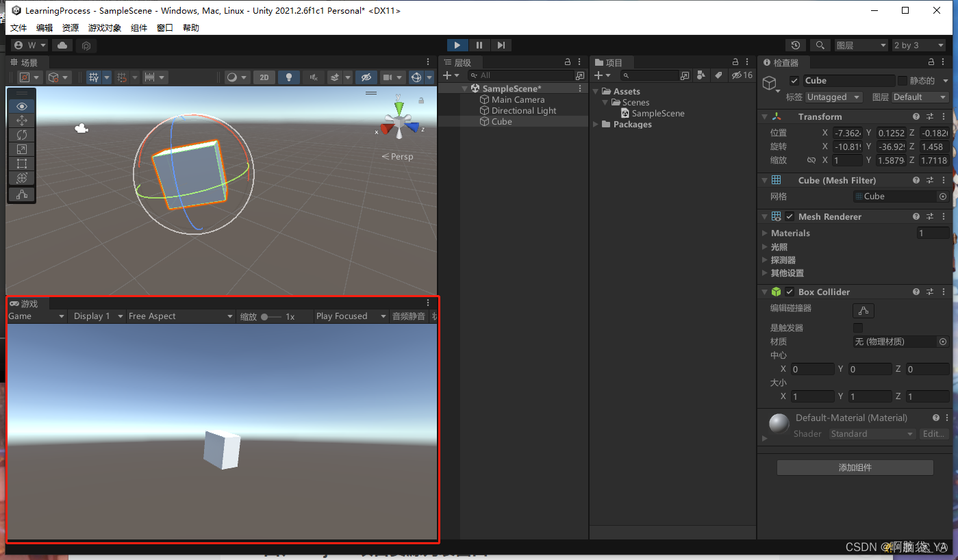The image size is (958, 560).
Task: Open the Free Aspect dropdown in Game view
Action: click(180, 316)
